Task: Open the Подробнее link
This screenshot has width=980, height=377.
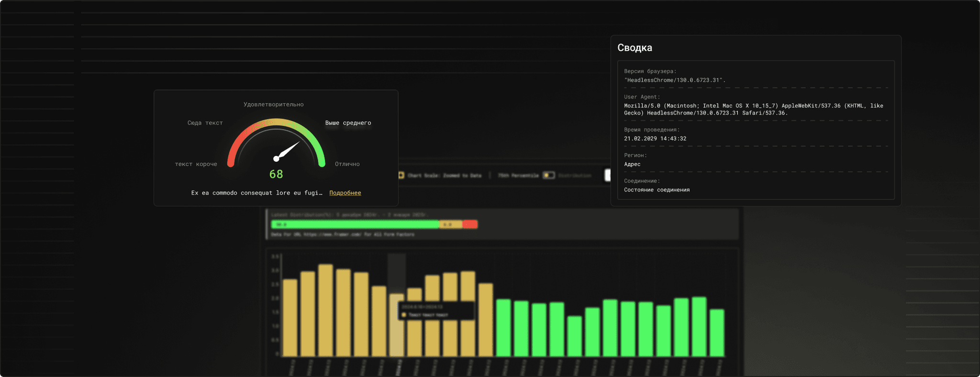Action: pyautogui.click(x=345, y=193)
